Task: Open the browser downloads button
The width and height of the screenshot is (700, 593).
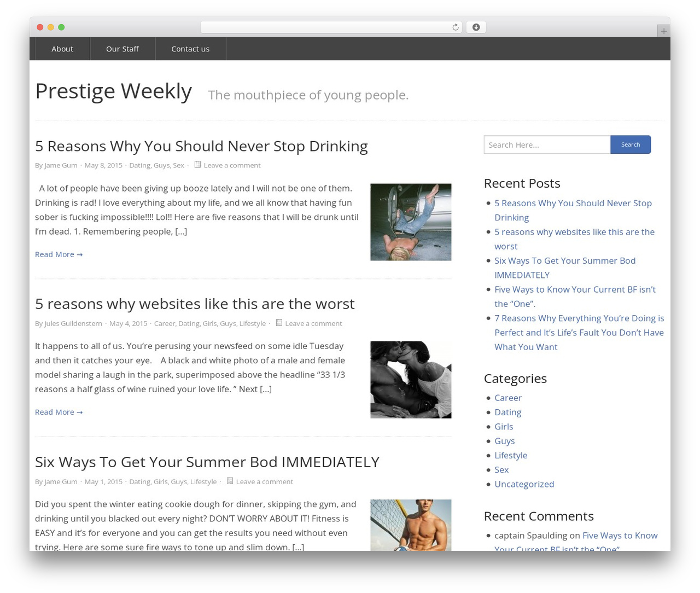Action: [476, 27]
